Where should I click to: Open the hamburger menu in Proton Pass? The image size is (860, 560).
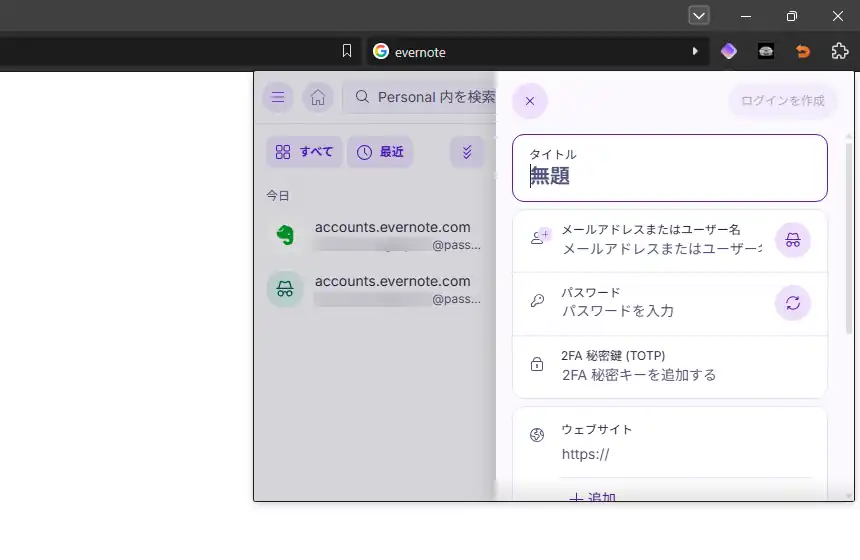pyautogui.click(x=278, y=97)
